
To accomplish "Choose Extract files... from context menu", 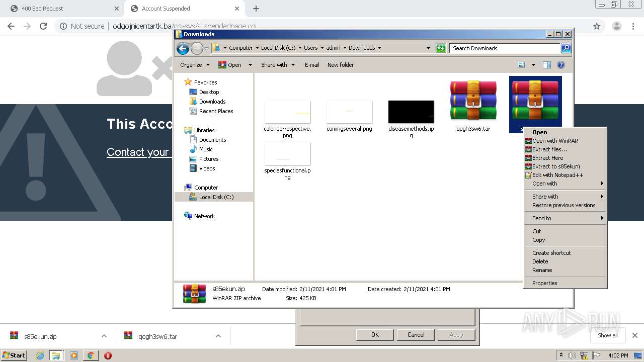I will [565, 149].
